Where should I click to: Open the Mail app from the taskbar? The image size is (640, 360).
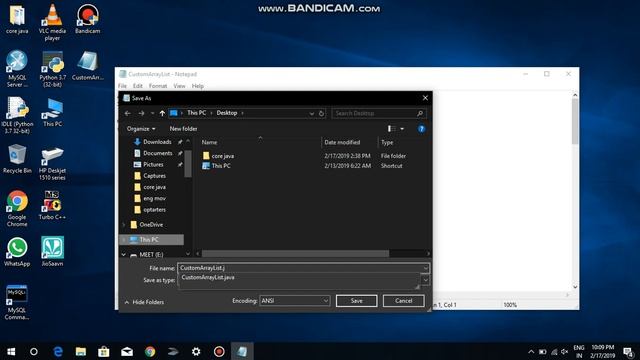click(x=127, y=351)
